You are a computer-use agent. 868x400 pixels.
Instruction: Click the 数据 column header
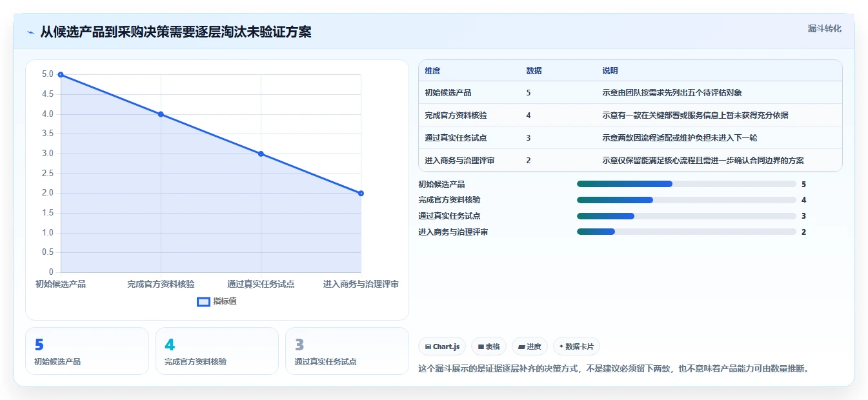[x=534, y=71]
